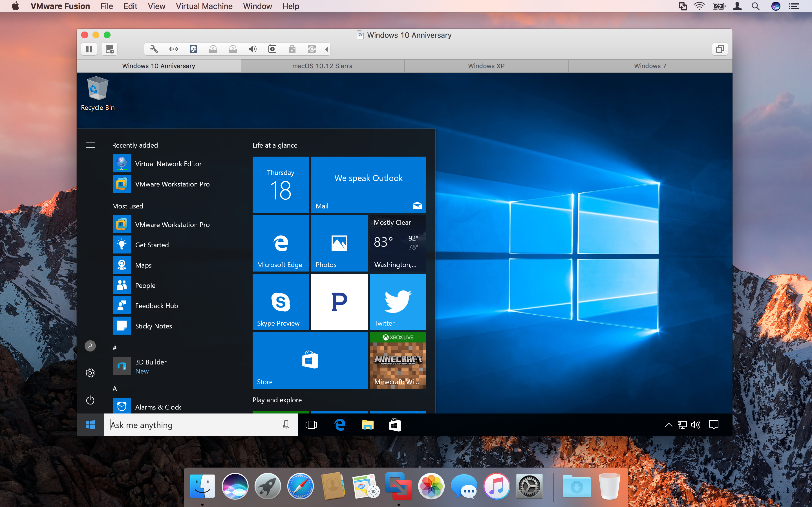Select the VMware settings wrench icon
This screenshot has height=507, width=812.
point(154,49)
